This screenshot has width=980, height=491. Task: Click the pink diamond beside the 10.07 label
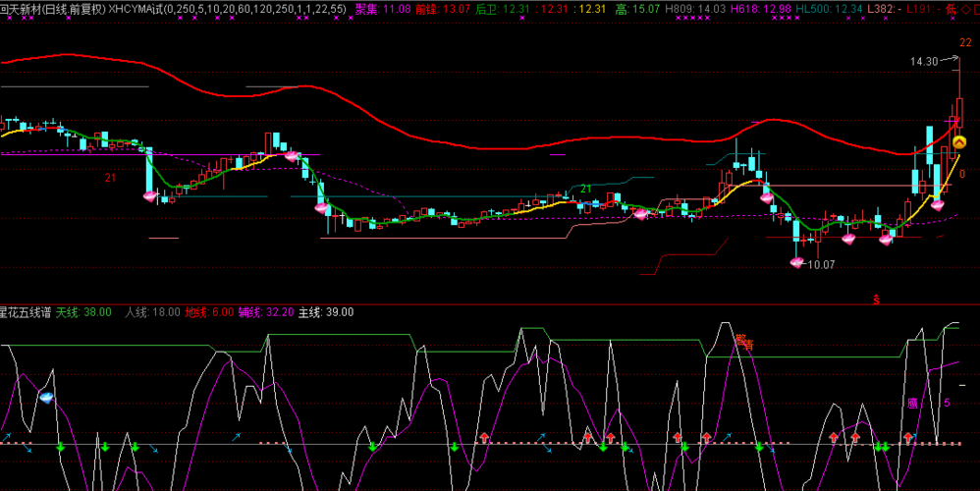click(797, 262)
